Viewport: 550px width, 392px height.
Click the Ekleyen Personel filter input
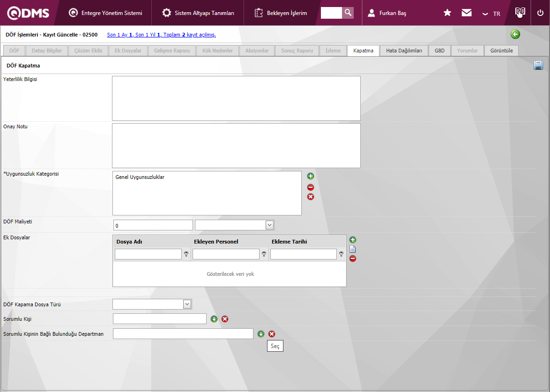pos(226,254)
